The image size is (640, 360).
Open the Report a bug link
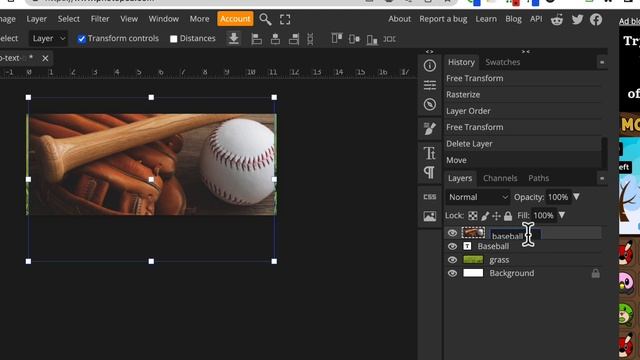[443, 19]
